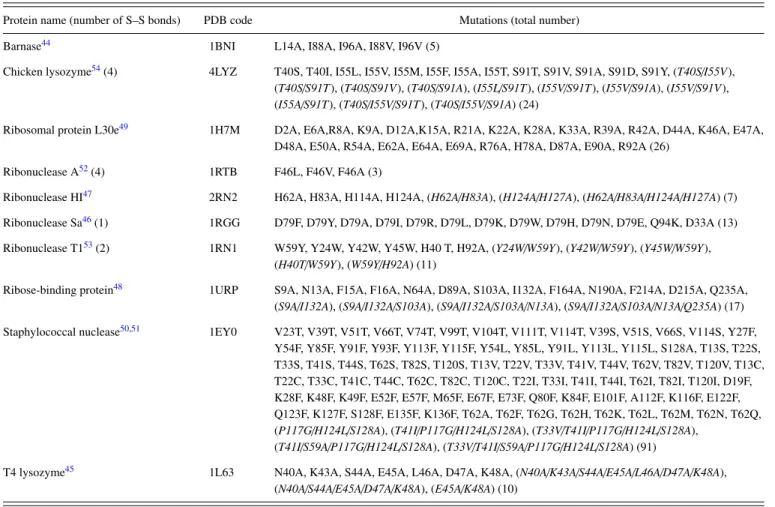Click mutation (N40A/K43A/S44A/E45A/L46A/D47A/K48A)
This screenshot has height=507, width=775.
(x=620, y=473)
